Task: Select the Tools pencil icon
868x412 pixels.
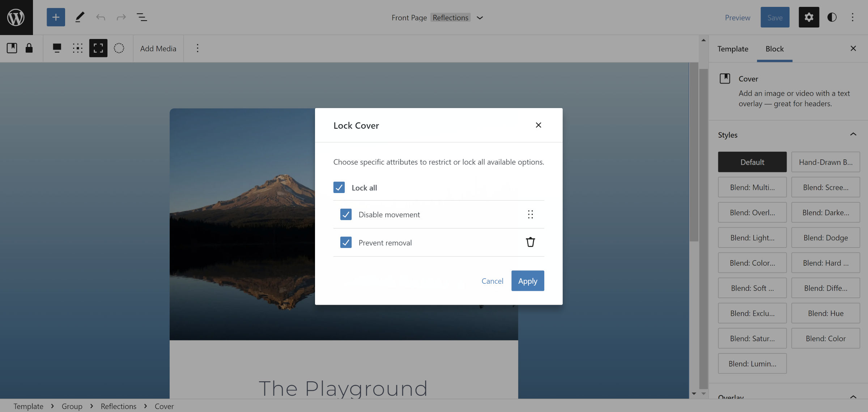Action: tap(80, 17)
